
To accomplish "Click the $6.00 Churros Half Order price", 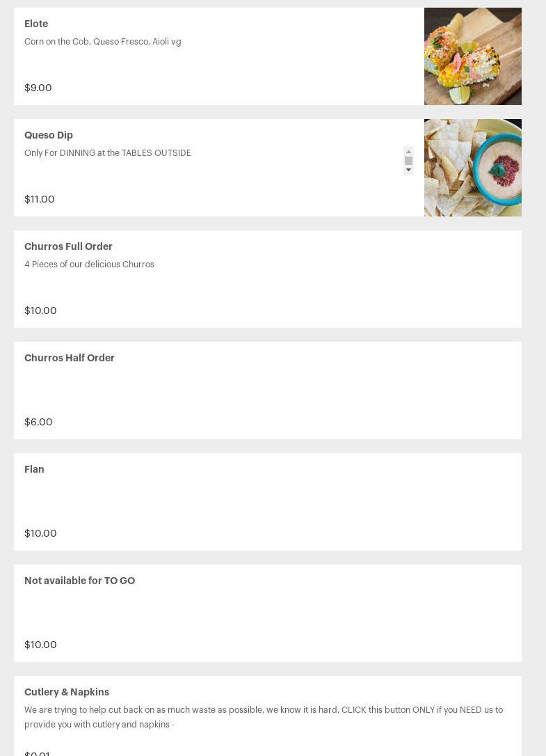I will coord(38,422).
